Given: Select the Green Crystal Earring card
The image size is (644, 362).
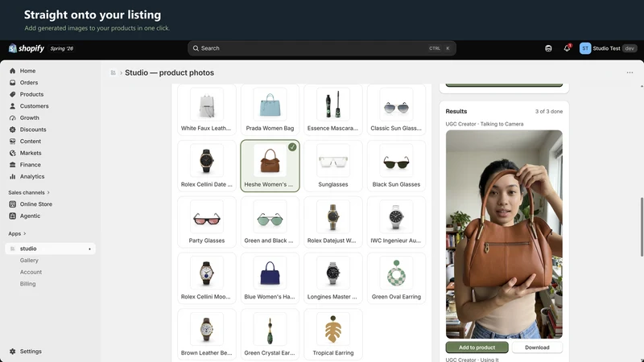Looking at the screenshot, I should 270,335.
